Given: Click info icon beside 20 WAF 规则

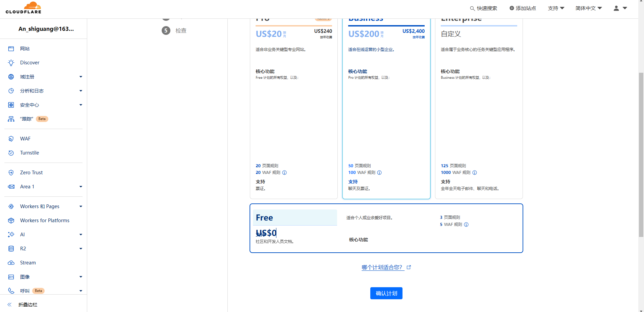Looking at the screenshot, I should (284, 173).
